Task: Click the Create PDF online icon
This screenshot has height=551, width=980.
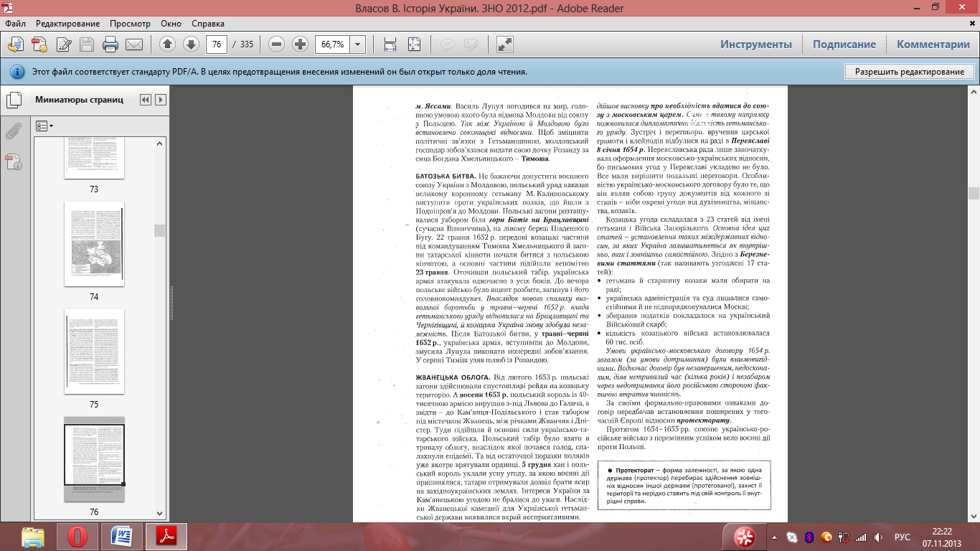Action: 16,44
